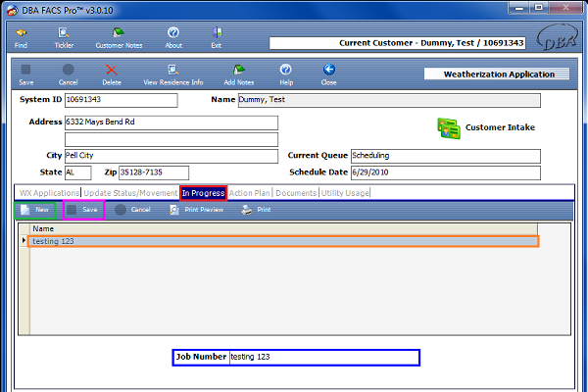588x392 pixels.
Task: Click the Weatherization Application title label
Action: 499,74
